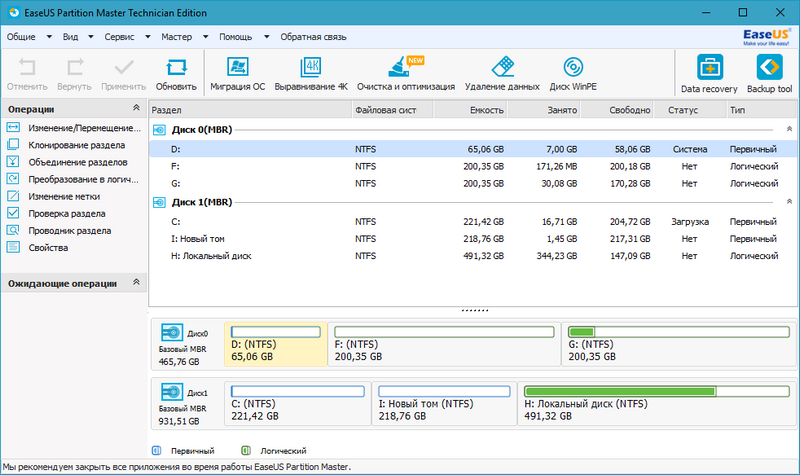Viewport: 800px width, 475px height.
Task: Select the D: (NTFS) 65,06 GB block
Action: [276, 344]
